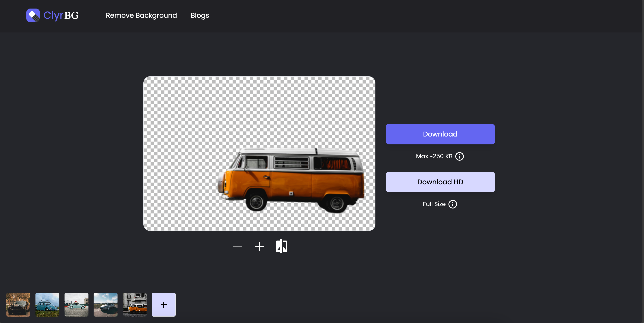Click the ClyrBG eraser logo icon
644x323 pixels.
click(33, 15)
